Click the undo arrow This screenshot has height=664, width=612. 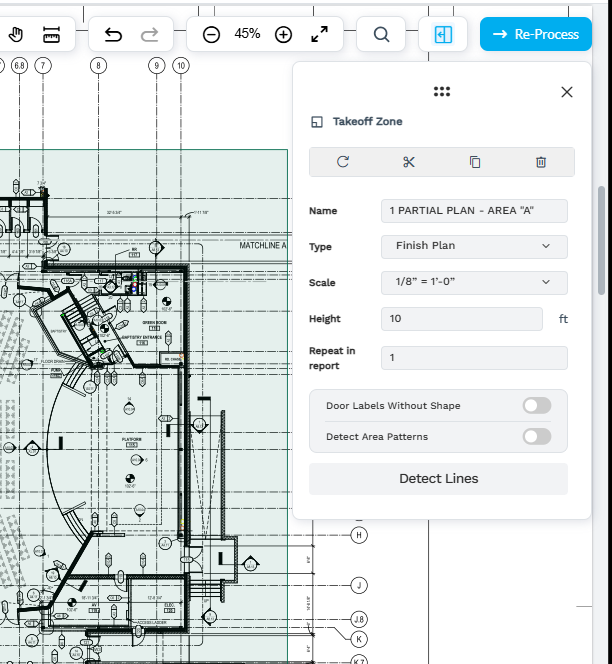113,35
